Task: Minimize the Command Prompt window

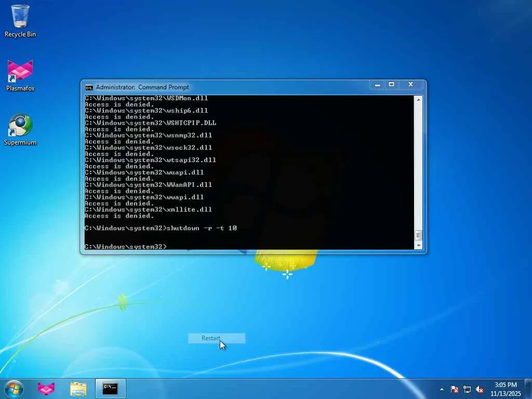Action: click(377, 85)
